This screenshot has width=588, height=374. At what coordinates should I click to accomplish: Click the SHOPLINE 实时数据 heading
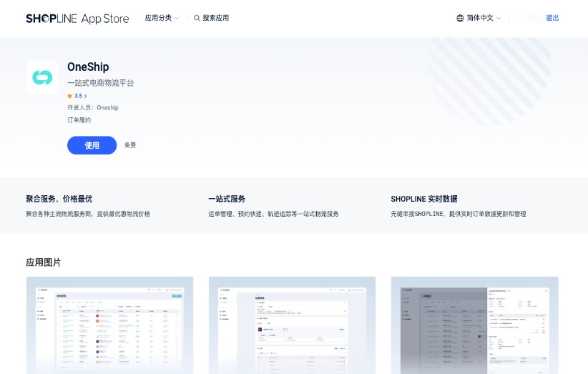[424, 199]
